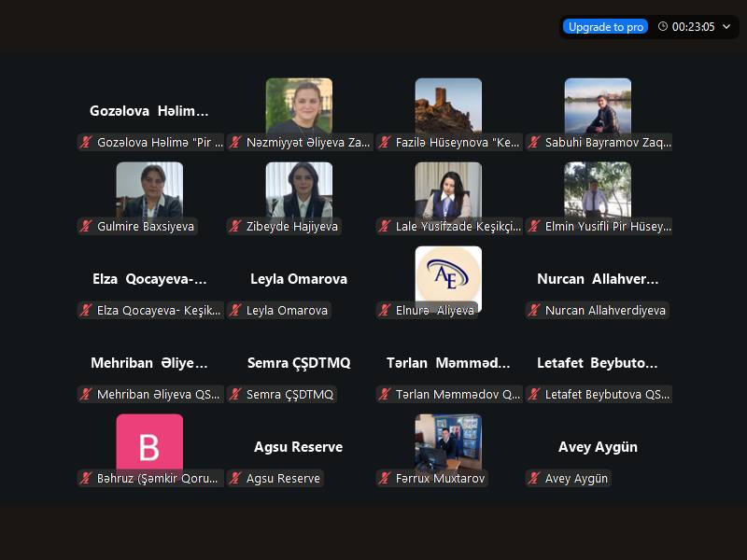Click muted mic icon beside Fərrux Muxtarov

click(x=385, y=478)
